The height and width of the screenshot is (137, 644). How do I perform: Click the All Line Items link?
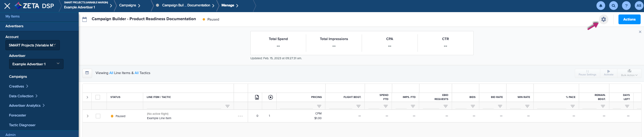click(x=111, y=73)
